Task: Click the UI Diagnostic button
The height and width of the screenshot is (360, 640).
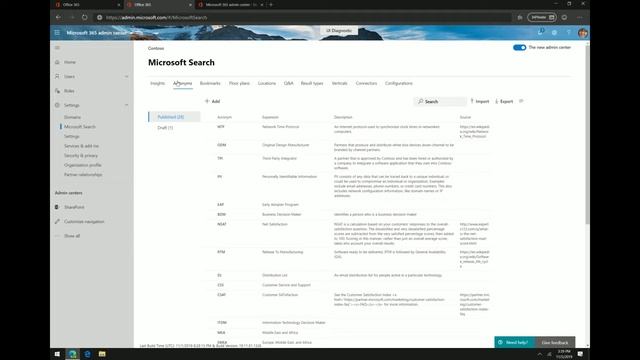Action: pyautogui.click(x=339, y=31)
